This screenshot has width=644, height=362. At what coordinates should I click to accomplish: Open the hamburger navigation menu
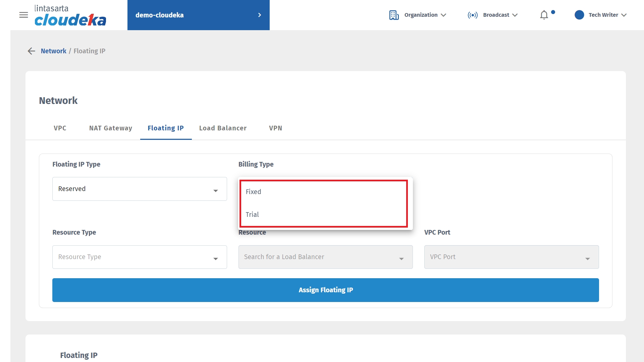(x=23, y=15)
